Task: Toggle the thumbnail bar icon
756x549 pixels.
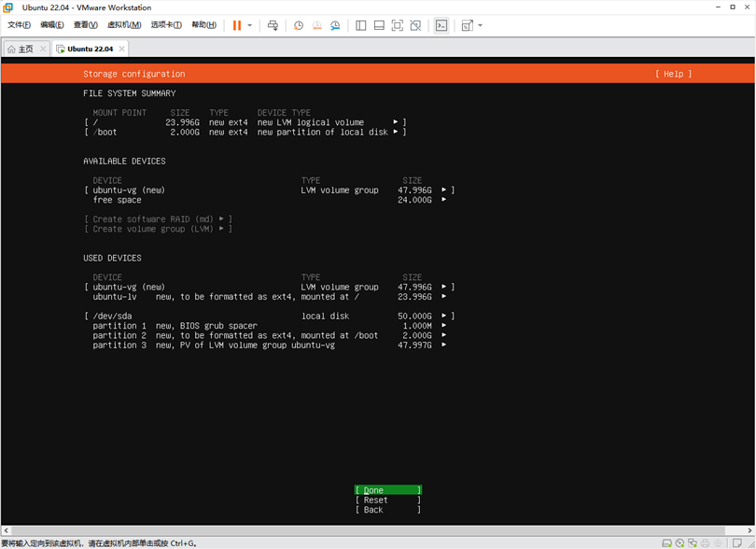Action: click(379, 25)
